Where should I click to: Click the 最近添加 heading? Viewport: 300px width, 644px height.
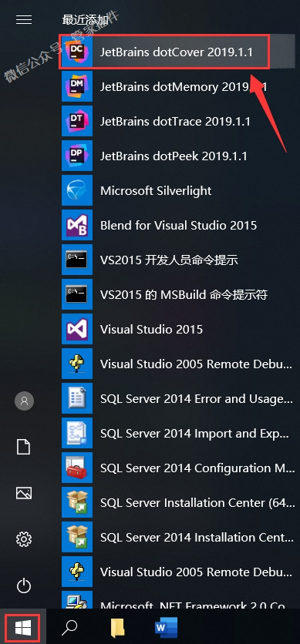pos(84,19)
